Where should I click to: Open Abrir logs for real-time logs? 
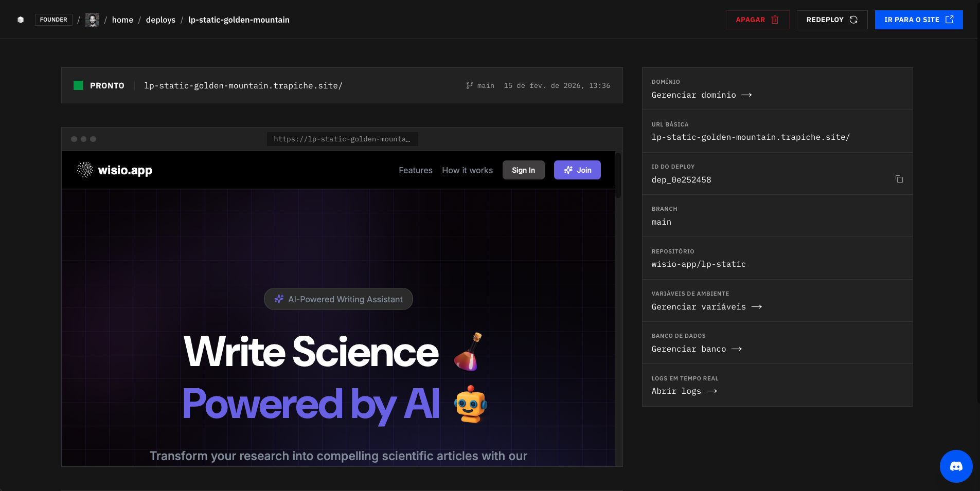(684, 391)
